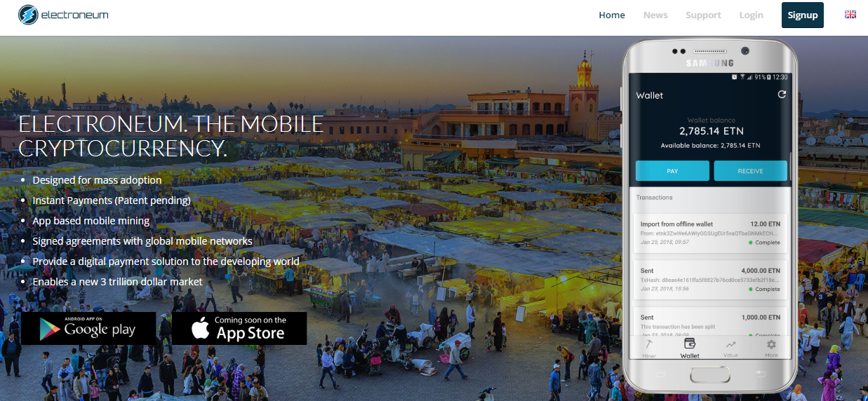
Task: Open the News menu item
Action: click(655, 15)
